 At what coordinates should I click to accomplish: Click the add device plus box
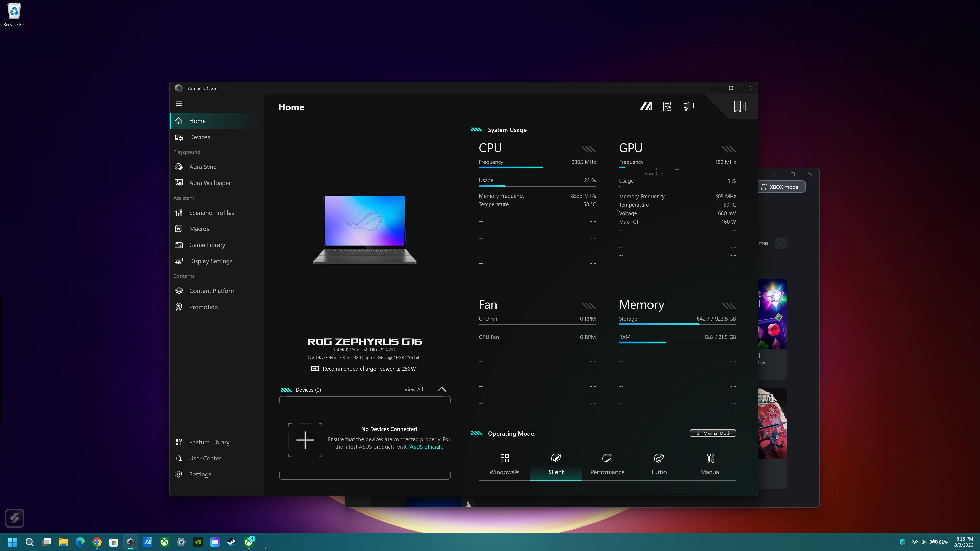[x=305, y=440]
